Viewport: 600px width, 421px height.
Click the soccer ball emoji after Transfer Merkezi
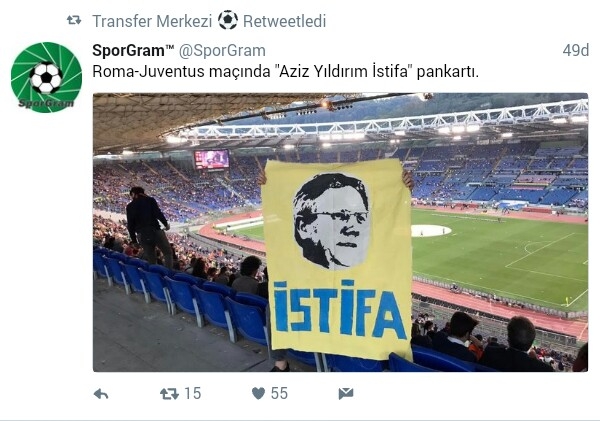[x=228, y=20]
